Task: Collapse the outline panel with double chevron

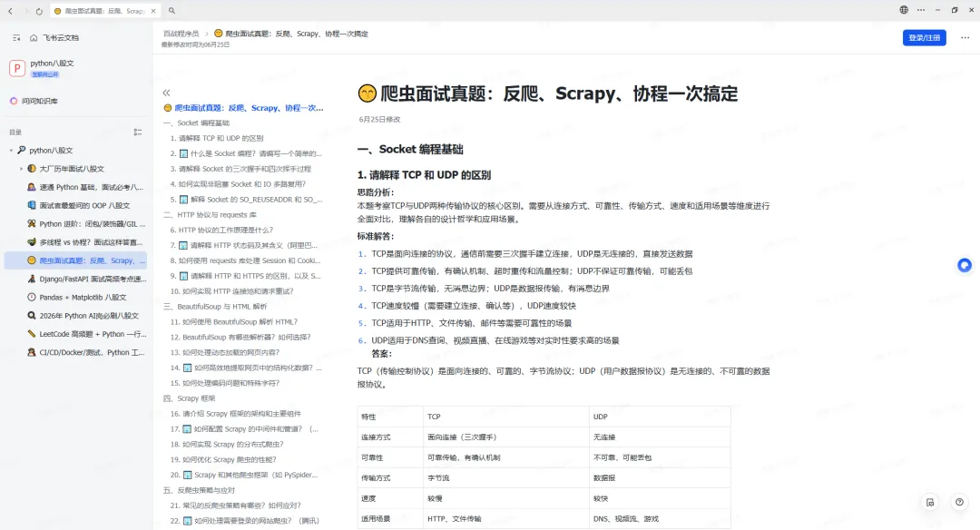Action: coord(166,93)
